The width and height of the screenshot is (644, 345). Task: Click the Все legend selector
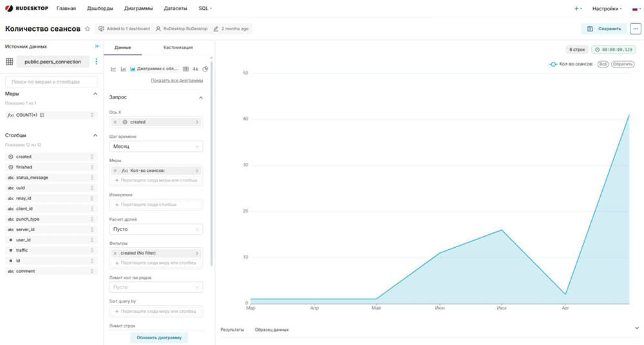click(603, 64)
